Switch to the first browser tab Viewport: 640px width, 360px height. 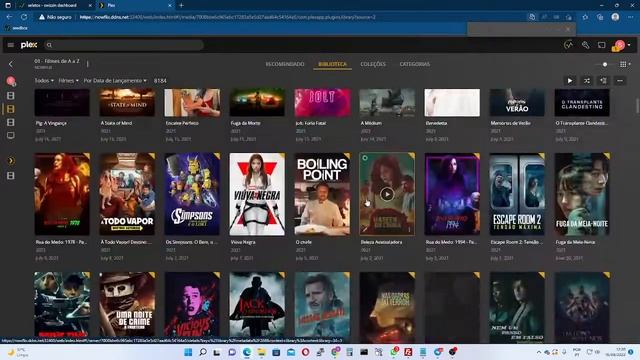tap(53, 5)
